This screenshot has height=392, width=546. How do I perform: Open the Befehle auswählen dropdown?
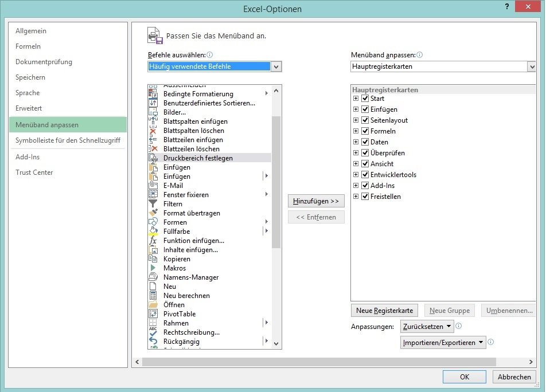tap(276, 66)
